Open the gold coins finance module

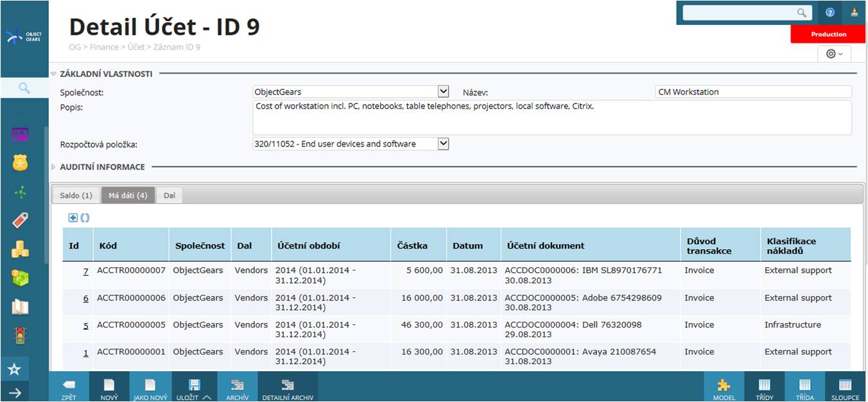21,249
